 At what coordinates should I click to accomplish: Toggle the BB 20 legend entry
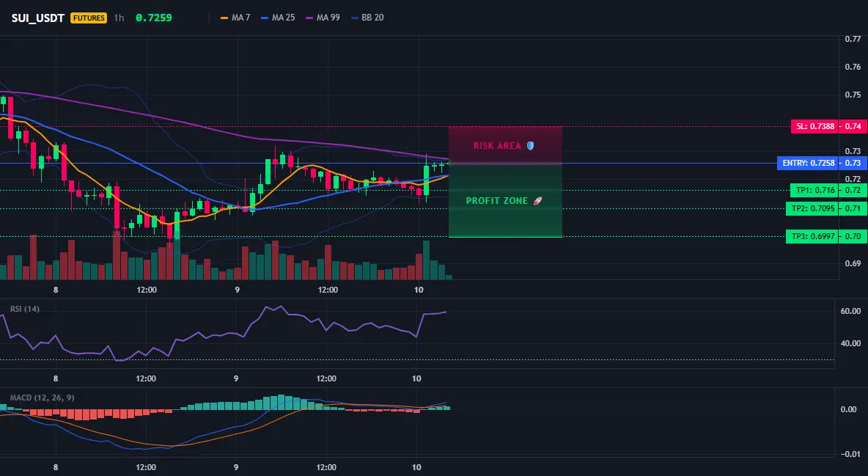pos(367,18)
